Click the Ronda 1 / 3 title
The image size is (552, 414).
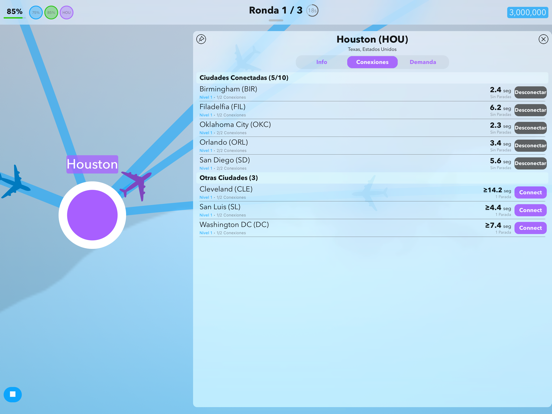pyautogui.click(x=276, y=11)
